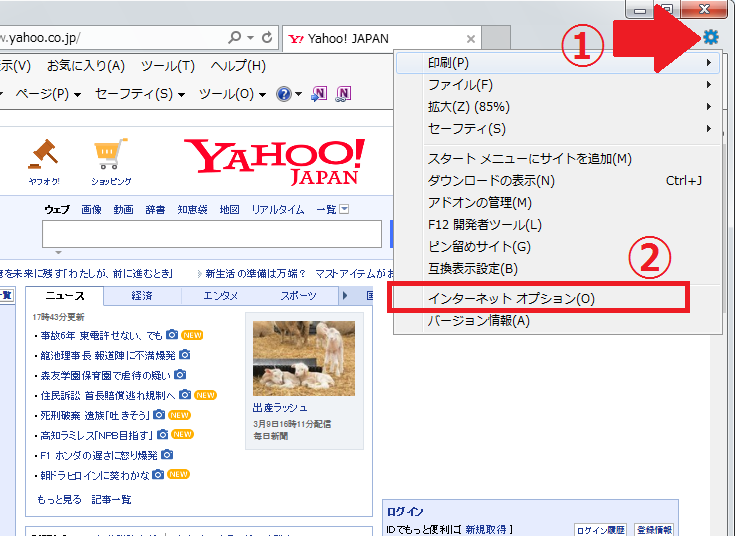Open ヘルプ(H) menu

click(238, 66)
